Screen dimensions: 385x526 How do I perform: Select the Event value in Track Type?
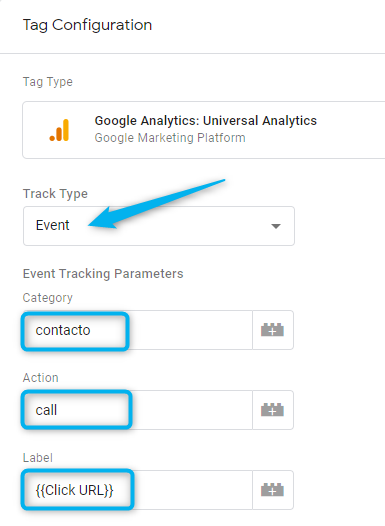53,225
